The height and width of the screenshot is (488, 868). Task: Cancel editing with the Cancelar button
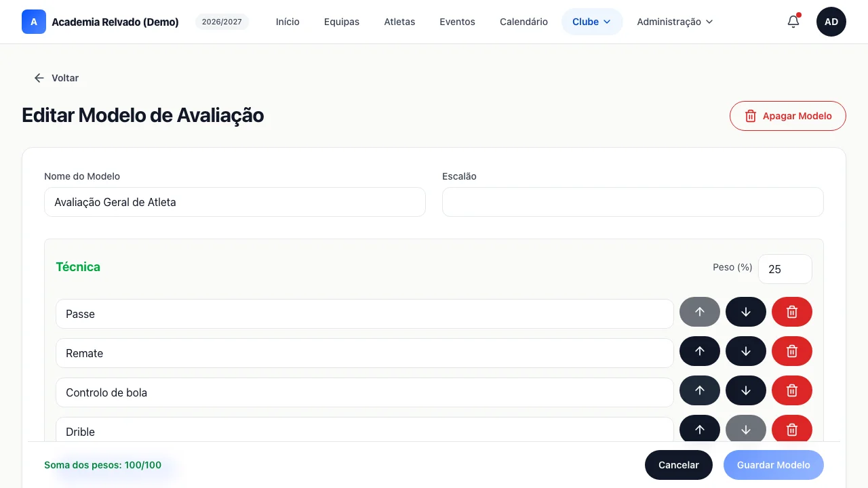pyautogui.click(x=679, y=465)
